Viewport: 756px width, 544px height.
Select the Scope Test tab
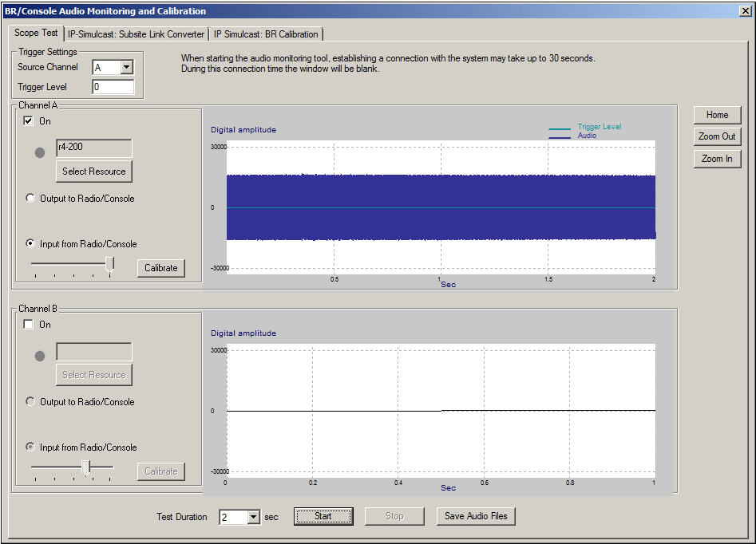[37, 34]
